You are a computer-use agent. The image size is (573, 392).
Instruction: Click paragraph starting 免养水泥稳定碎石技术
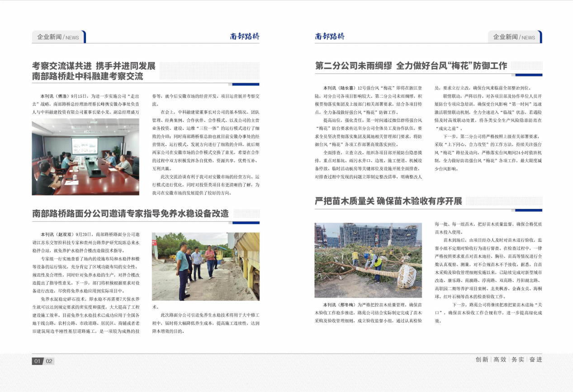pyautogui.click(x=85, y=316)
